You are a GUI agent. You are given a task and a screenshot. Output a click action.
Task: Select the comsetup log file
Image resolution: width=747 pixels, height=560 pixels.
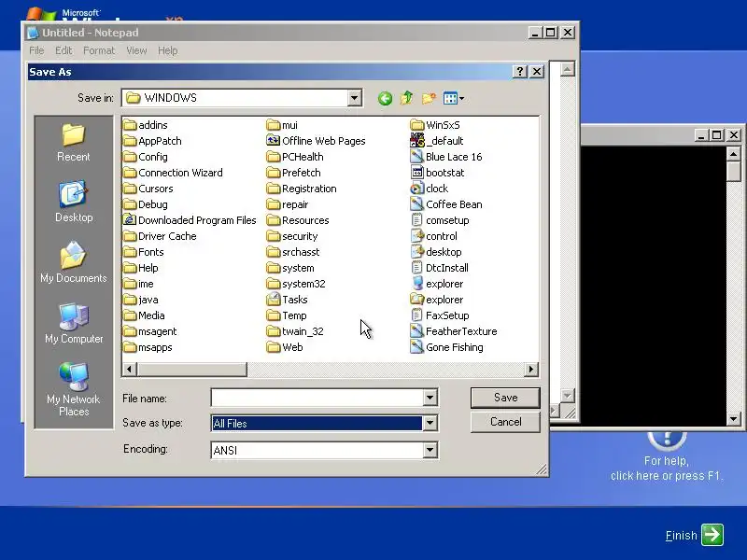click(440, 220)
